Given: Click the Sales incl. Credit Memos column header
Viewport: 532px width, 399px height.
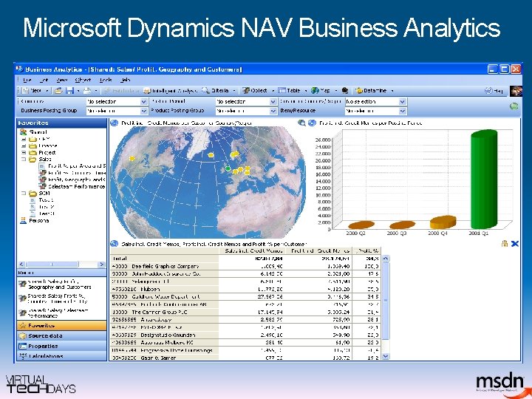Looking at the screenshot, I should 252,250.
